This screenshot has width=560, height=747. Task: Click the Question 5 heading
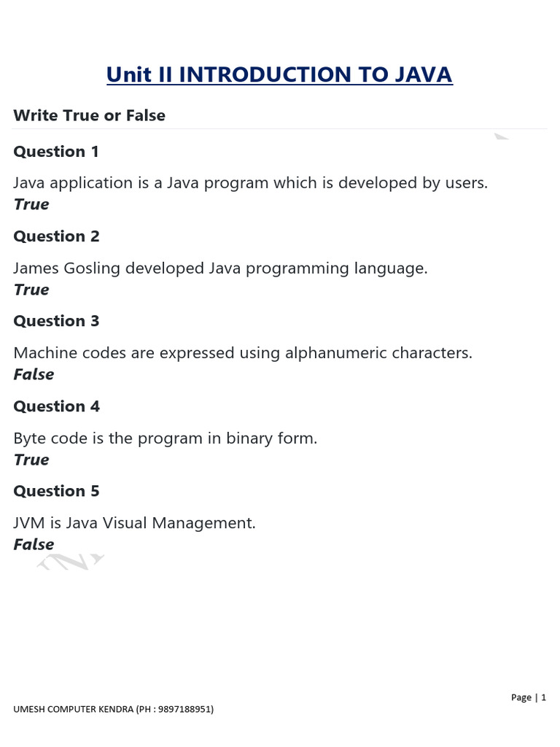pos(56,491)
